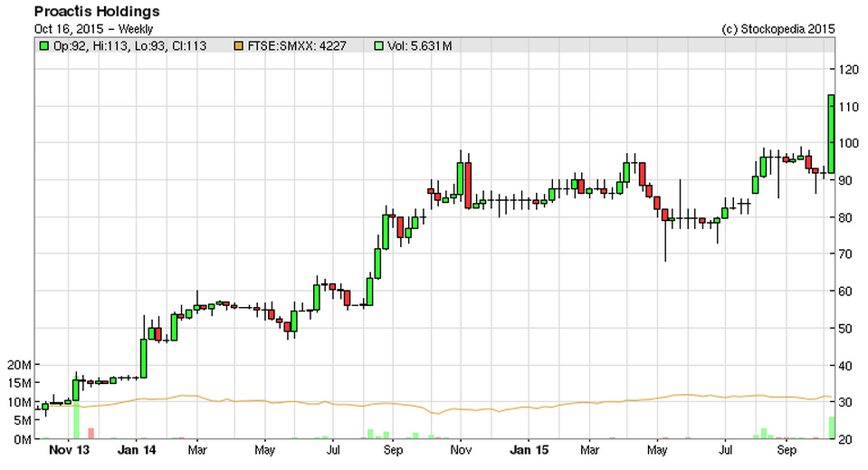Viewport: 868px width, 470px height.
Task: Click the '100' price axis label
Action: [x=847, y=143]
